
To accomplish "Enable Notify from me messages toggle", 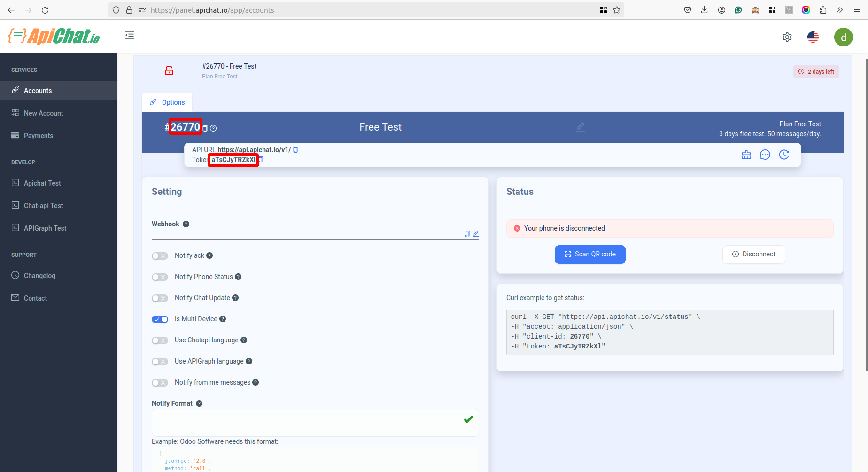I will (160, 383).
